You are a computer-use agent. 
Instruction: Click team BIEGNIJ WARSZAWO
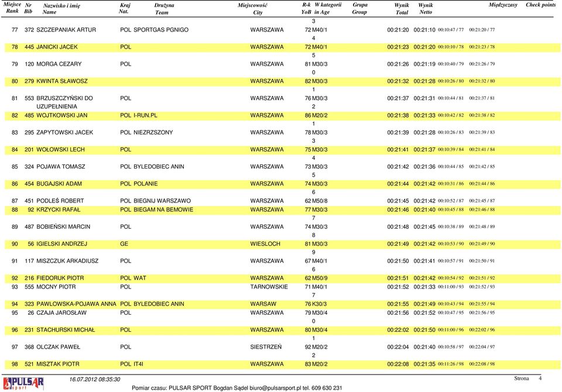162,201
